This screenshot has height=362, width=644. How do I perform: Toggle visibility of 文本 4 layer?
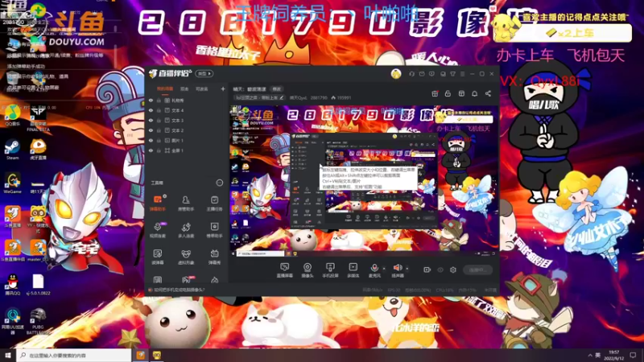coord(151,110)
